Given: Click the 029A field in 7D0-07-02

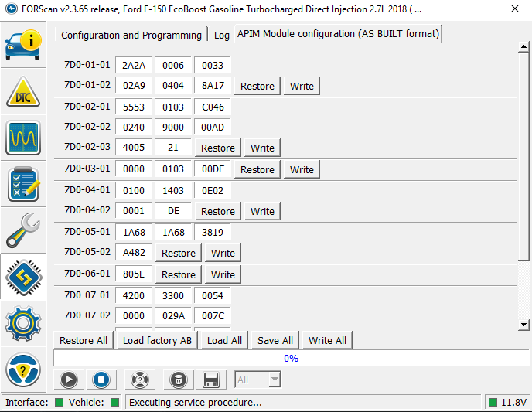Looking at the screenshot, I should [x=173, y=315].
